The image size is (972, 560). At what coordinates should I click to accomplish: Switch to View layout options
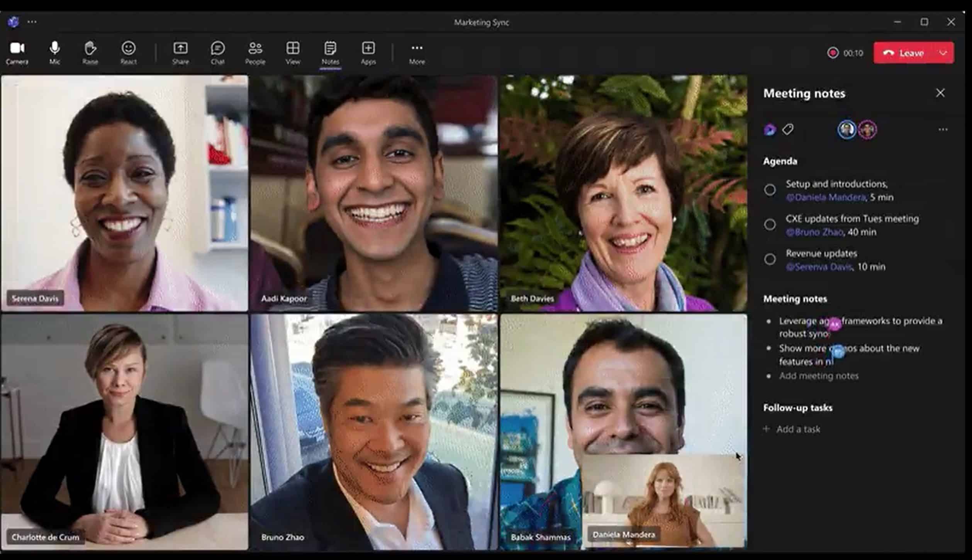tap(292, 52)
